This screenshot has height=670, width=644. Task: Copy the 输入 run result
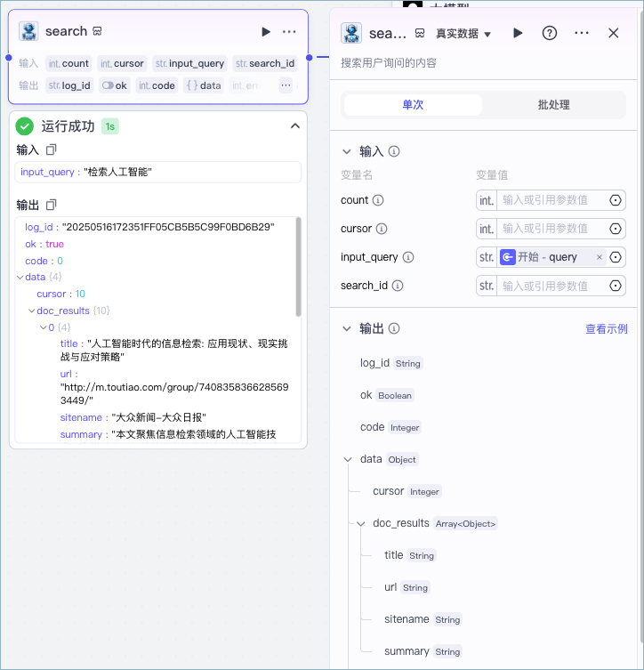(52, 149)
